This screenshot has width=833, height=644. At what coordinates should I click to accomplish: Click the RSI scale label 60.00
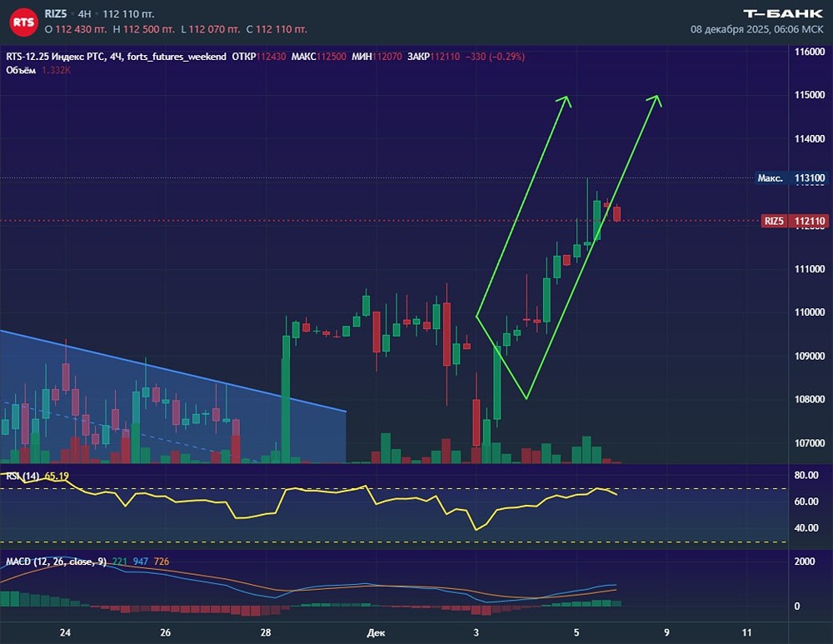[806, 501]
